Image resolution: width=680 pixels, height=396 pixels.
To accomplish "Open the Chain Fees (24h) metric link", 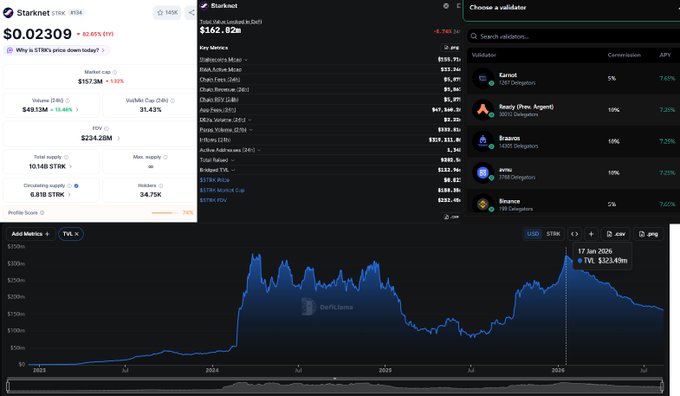I will [x=219, y=79].
